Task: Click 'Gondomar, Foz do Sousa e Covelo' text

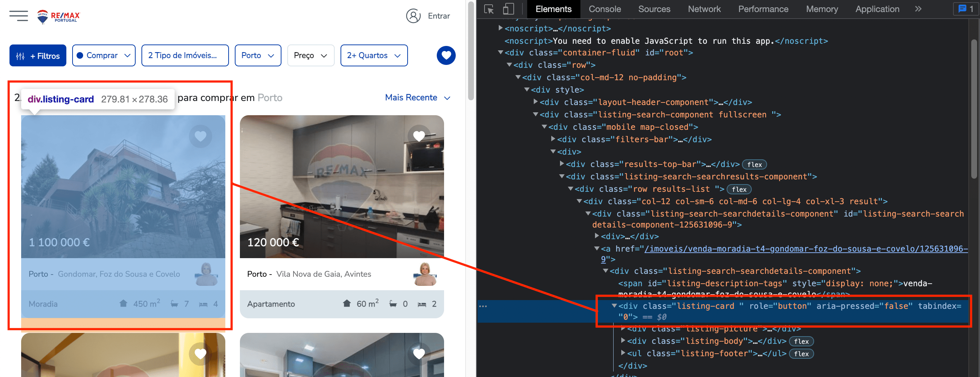Action: pos(119,274)
